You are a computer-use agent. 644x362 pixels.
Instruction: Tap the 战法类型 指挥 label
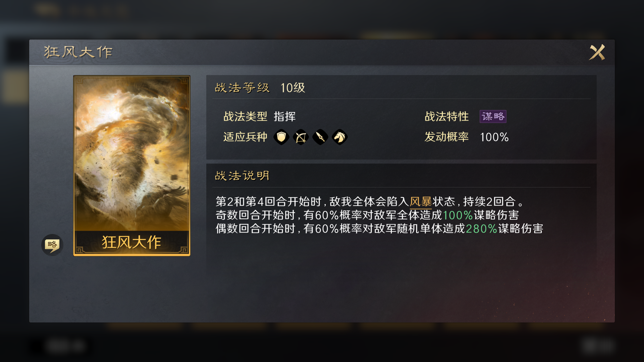click(260, 116)
